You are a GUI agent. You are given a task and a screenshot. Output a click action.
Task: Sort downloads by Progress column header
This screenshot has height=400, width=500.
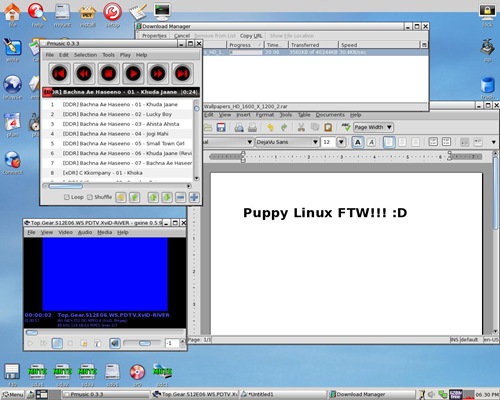coord(245,45)
